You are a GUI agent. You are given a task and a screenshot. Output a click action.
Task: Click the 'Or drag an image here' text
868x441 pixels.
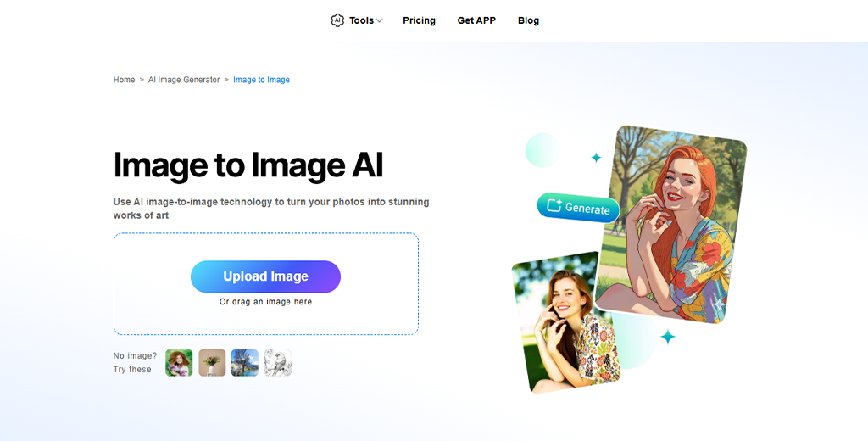[x=265, y=302]
